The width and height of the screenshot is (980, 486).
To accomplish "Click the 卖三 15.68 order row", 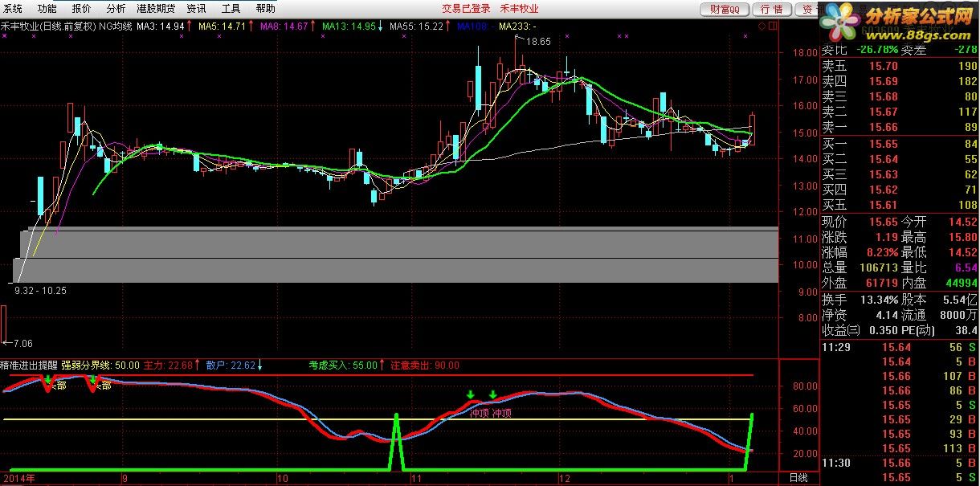I will pos(900,96).
